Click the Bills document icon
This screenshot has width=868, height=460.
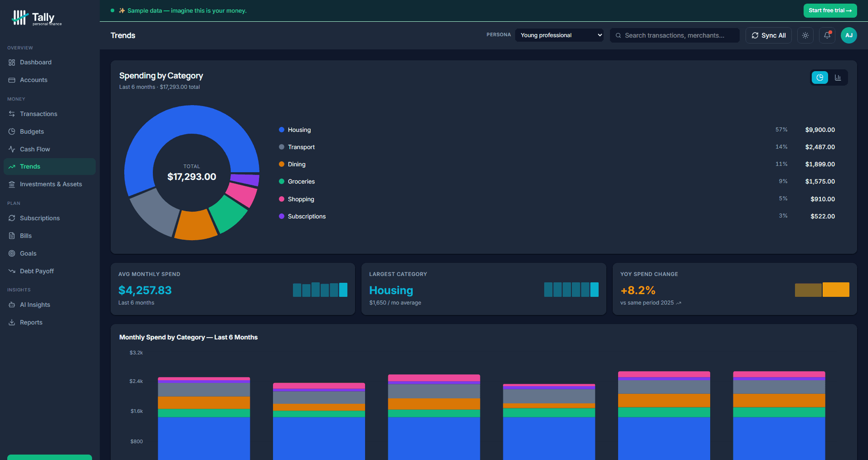point(12,236)
